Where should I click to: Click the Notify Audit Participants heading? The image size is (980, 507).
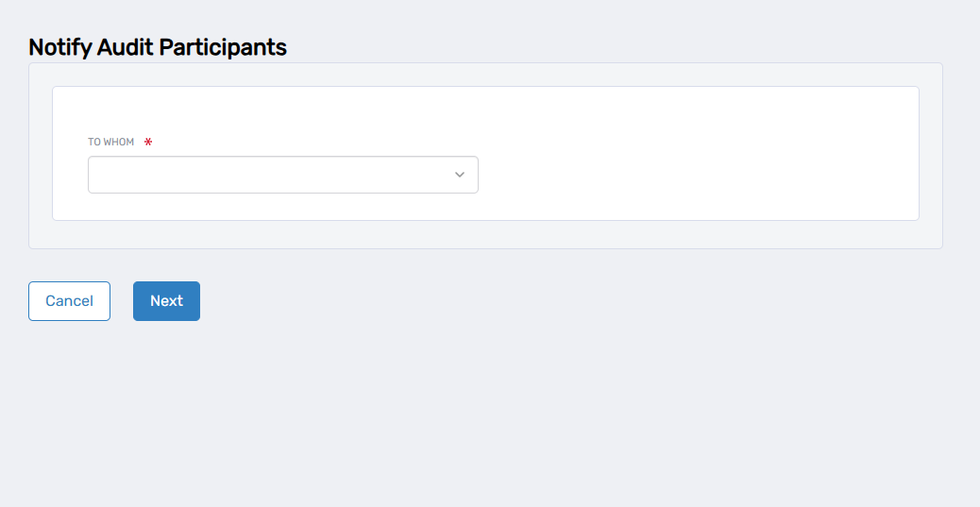click(x=158, y=47)
